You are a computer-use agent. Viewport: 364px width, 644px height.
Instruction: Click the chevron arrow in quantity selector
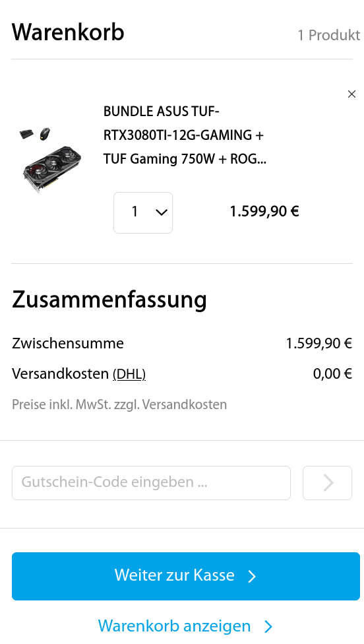point(162,212)
